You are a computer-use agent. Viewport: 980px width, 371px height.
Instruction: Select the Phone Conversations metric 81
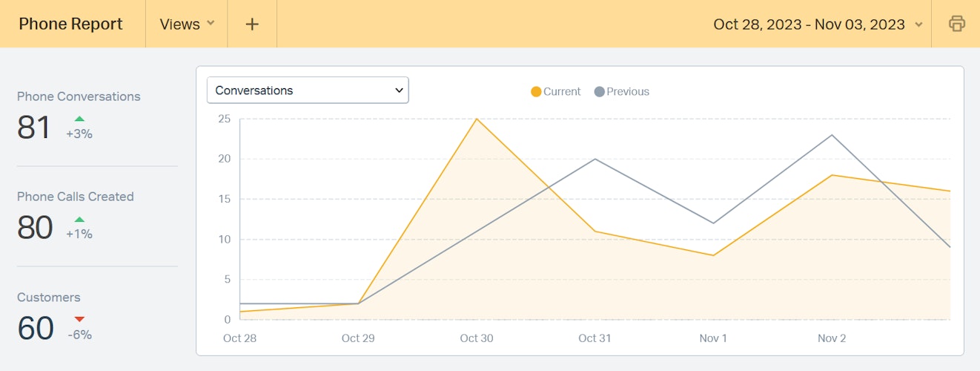[34, 128]
